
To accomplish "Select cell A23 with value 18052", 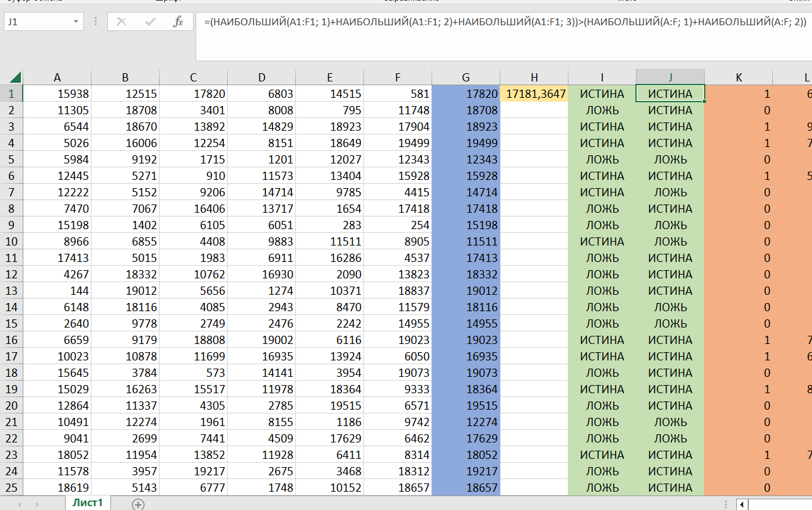I will coord(57,455).
